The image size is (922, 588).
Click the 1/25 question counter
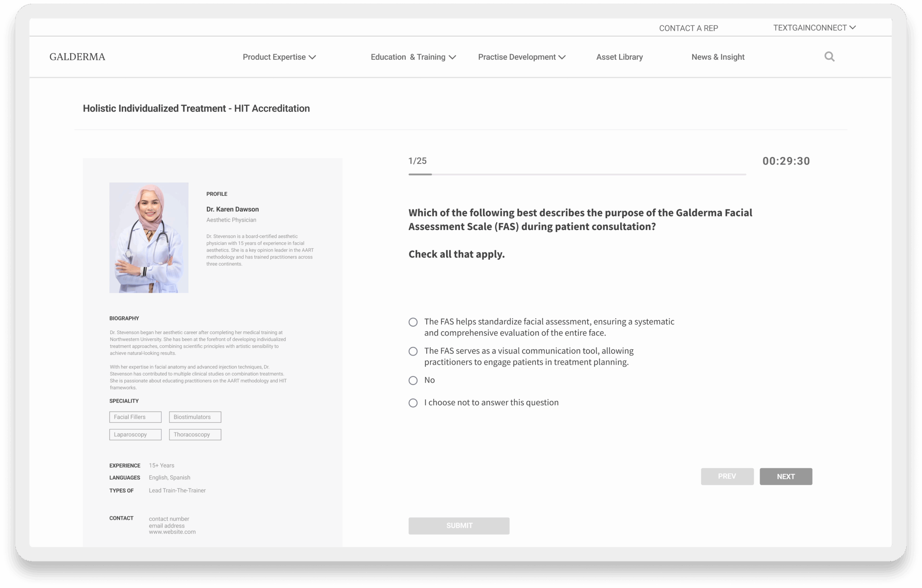[x=417, y=161]
